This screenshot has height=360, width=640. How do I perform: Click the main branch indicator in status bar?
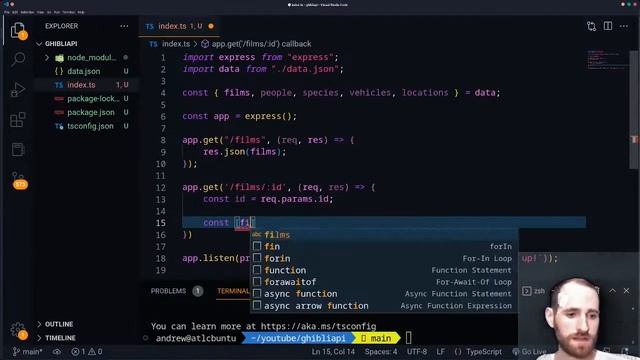pos(27,351)
